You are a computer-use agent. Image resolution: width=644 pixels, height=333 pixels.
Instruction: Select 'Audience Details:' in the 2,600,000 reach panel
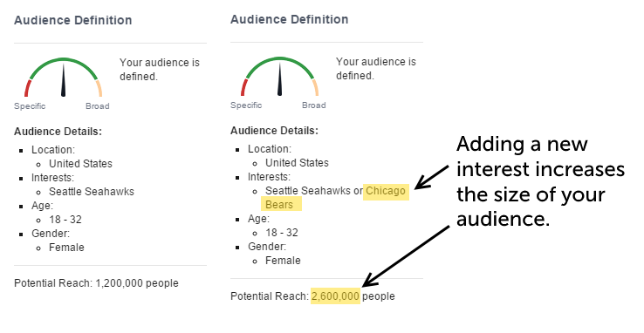(x=274, y=131)
